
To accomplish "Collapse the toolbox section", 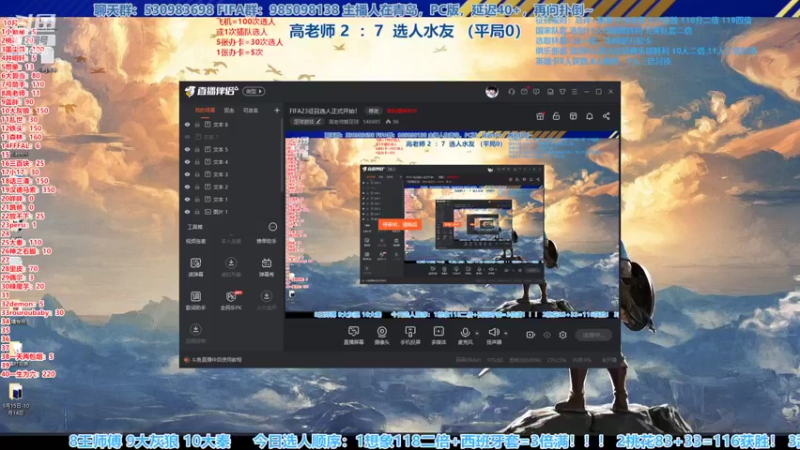I will (x=273, y=227).
